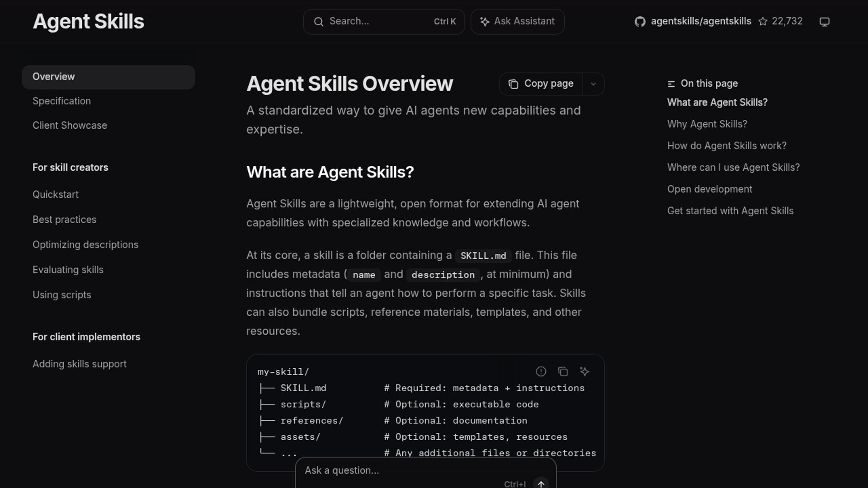Screen dimensions: 868x488
Task: Open the Agent Skills home logo
Action: pyautogui.click(x=89, y=22)
